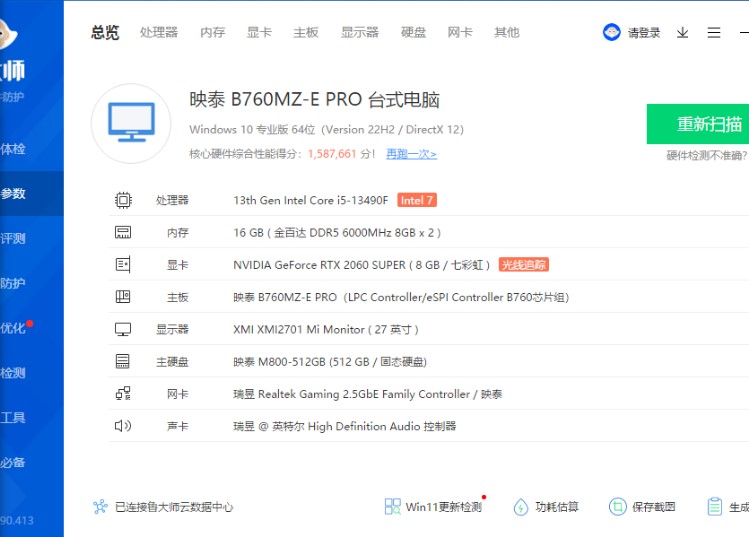Click the 请登录 login text
749x537 pixels.
(x=644, y=33)
